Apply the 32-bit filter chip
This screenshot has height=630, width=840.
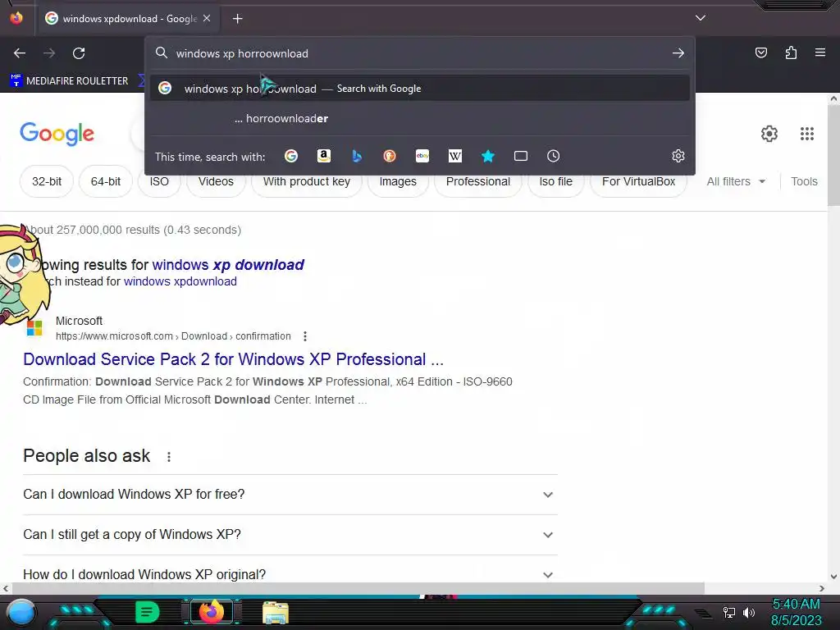[47, 181]
